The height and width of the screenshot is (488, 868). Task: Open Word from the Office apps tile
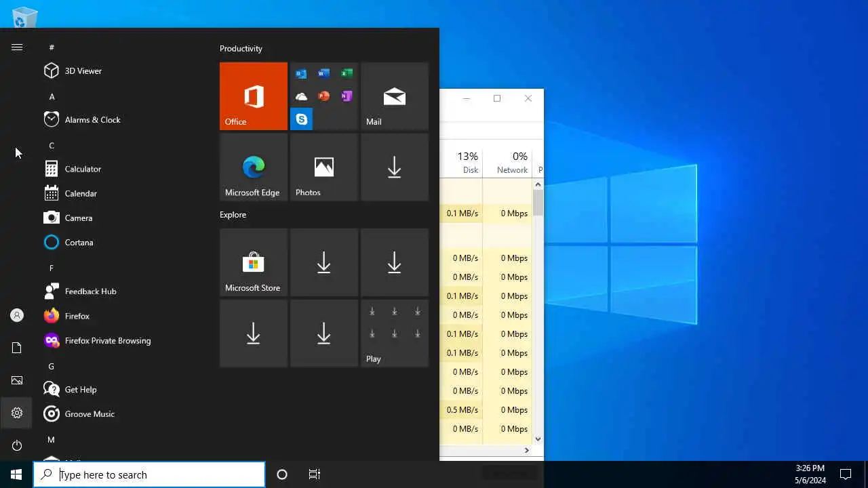click(324, 73)
